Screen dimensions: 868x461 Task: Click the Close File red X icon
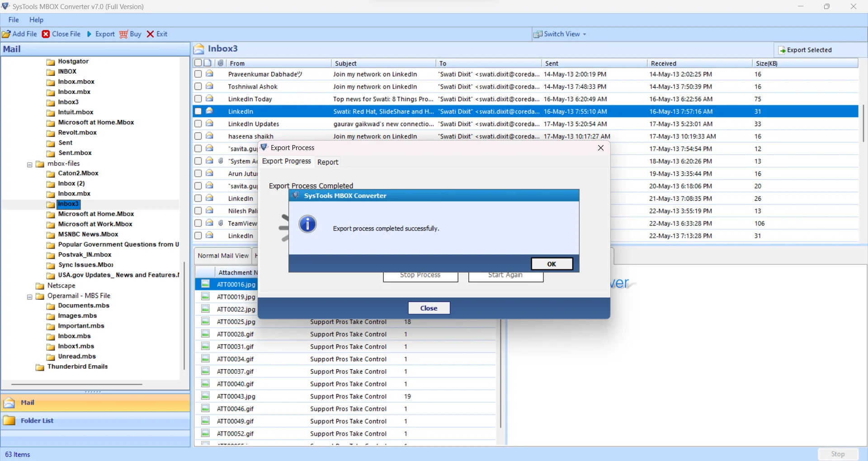[x=46, y=34]
